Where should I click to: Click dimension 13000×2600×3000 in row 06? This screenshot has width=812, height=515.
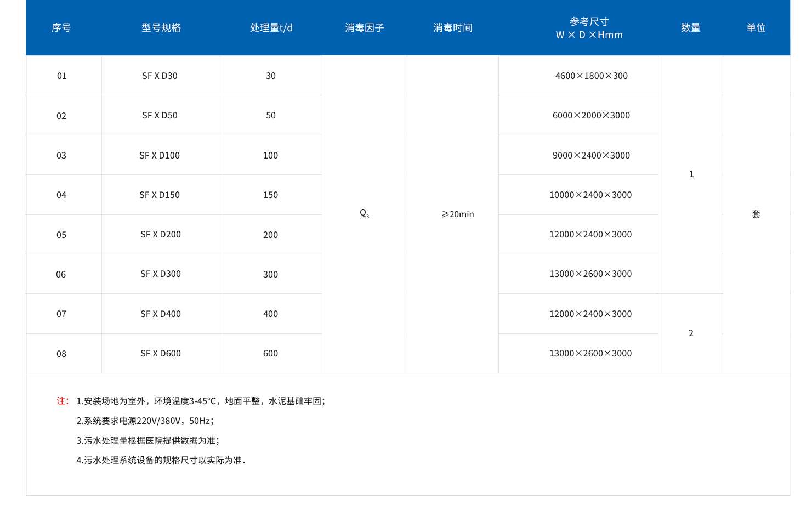[x=591, y=274]
